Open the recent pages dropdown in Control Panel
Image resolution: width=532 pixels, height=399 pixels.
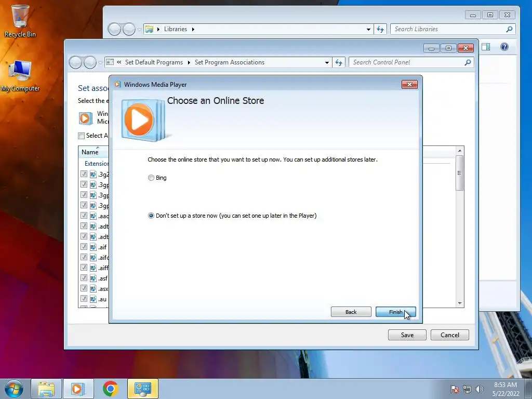[x=100, y=63]
